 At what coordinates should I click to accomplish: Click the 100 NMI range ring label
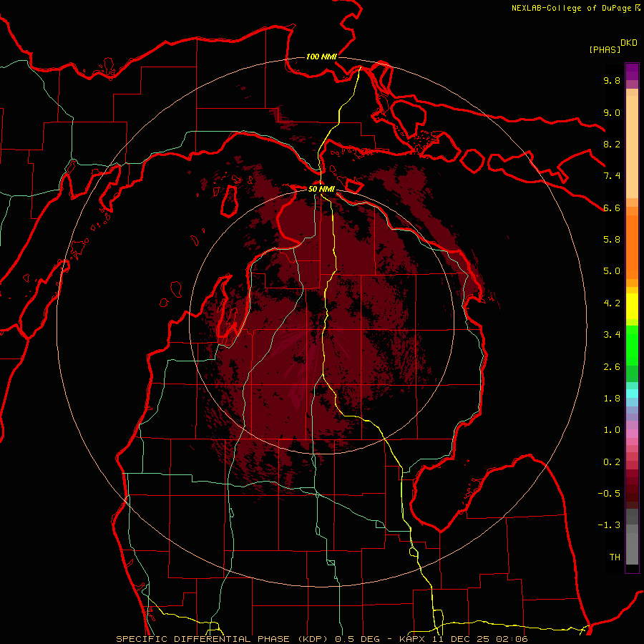click(321, 57)
